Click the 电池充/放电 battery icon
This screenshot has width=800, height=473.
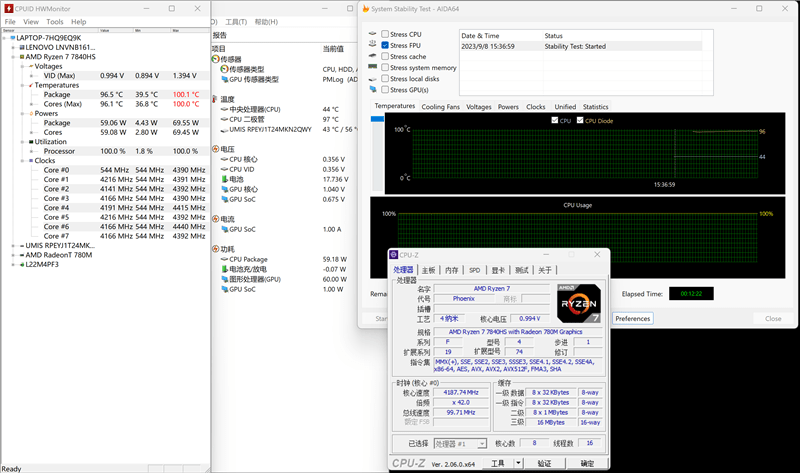(x=224, y=269)
